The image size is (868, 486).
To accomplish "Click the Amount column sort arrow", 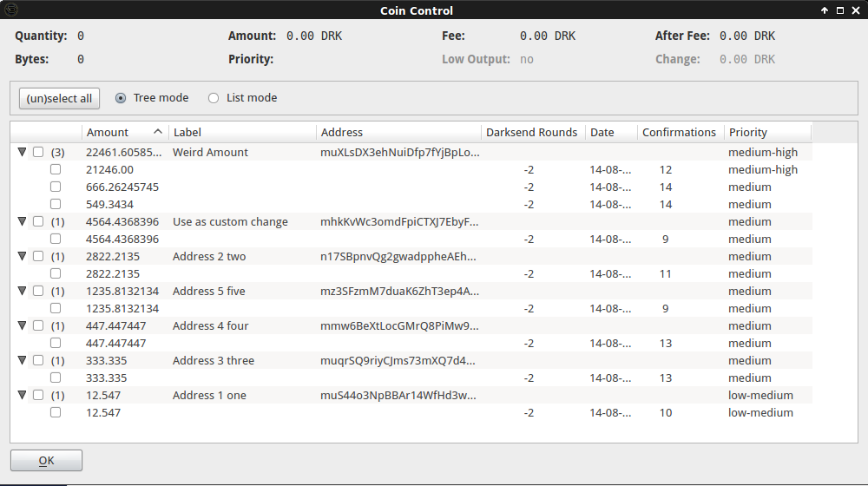I will click(x=158, y=132).
